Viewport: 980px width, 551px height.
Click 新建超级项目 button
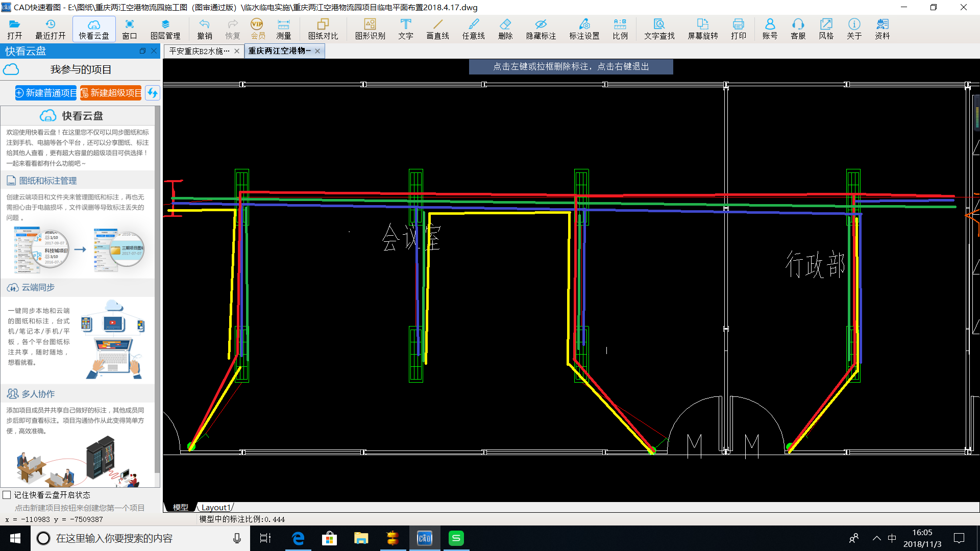click(111, 93)
